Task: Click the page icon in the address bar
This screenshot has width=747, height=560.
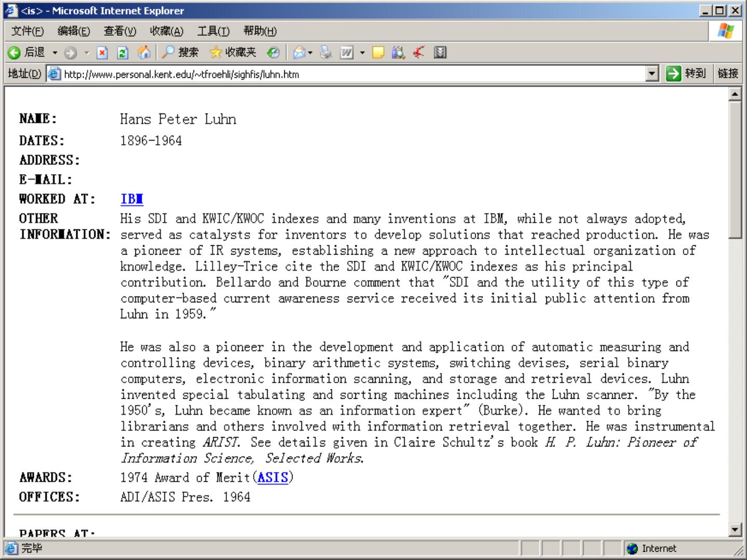Action: coord(54,74)
